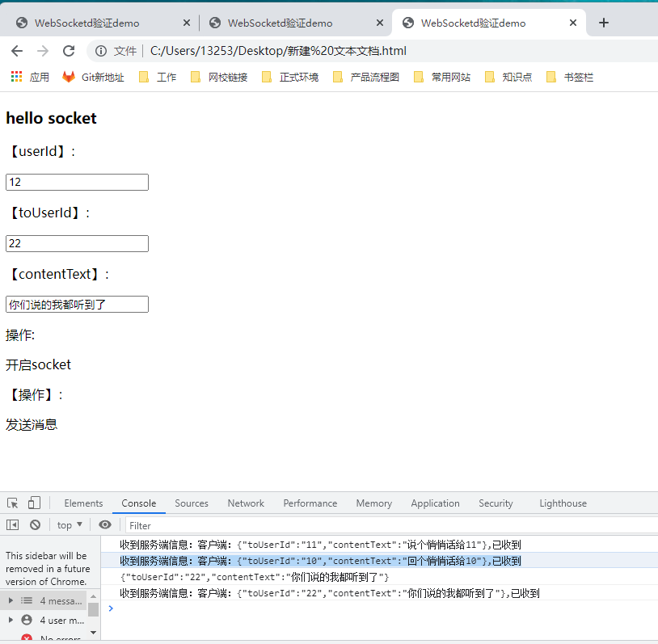Click the sidebar scrollbar down arrow
Image resolution: width=658 pixels, height=644 pixels.
pos(93,632)
